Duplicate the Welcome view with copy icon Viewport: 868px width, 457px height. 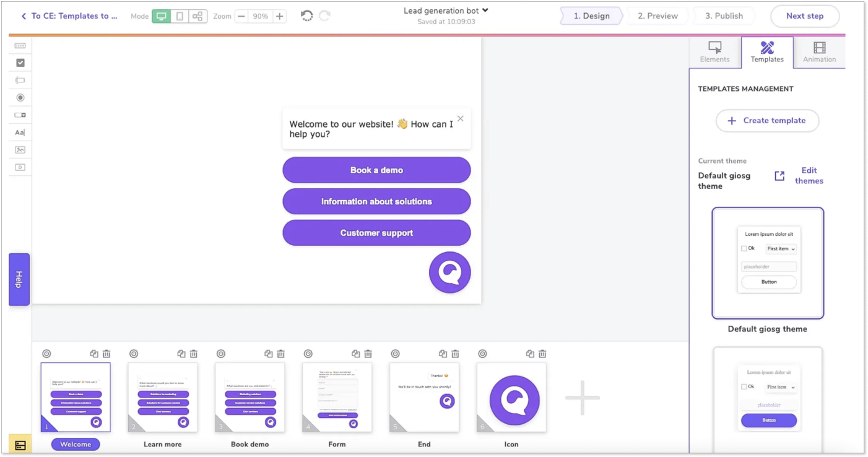(x=94, y=354)
